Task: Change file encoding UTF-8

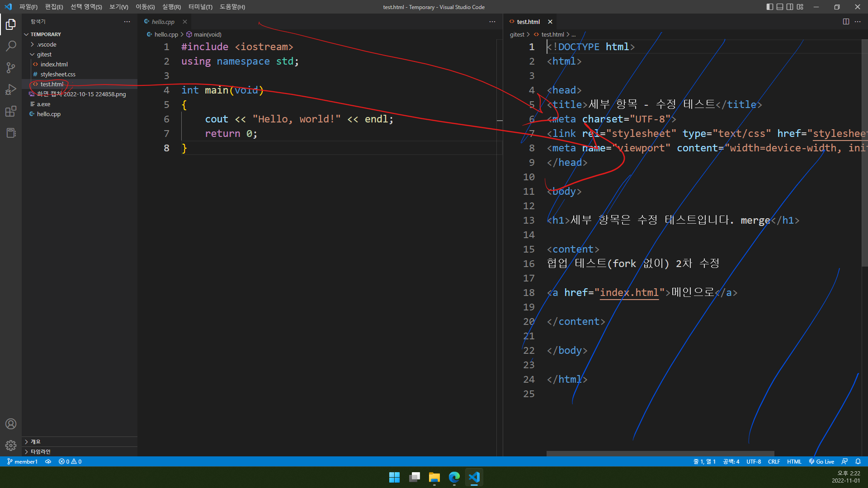Action: pos(754,461)
